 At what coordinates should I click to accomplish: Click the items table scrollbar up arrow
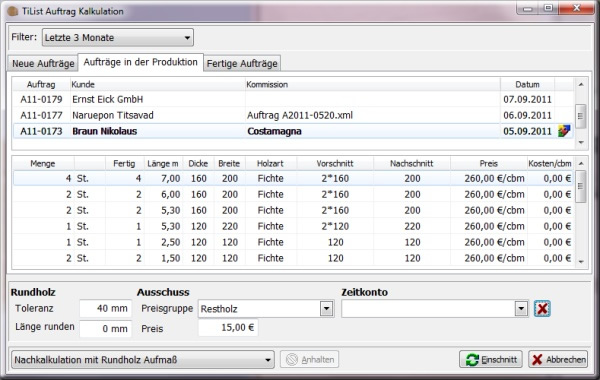581,163
